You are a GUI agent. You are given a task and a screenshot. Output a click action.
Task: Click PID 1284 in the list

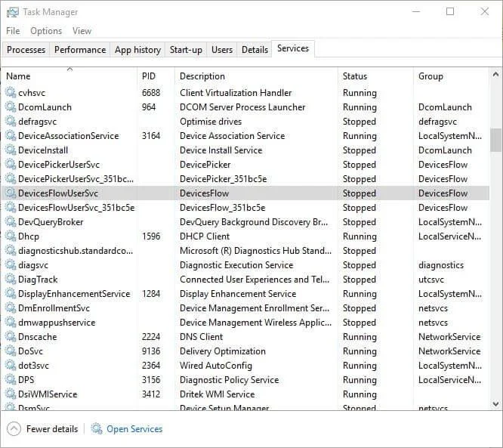click(x=151, y=294)
